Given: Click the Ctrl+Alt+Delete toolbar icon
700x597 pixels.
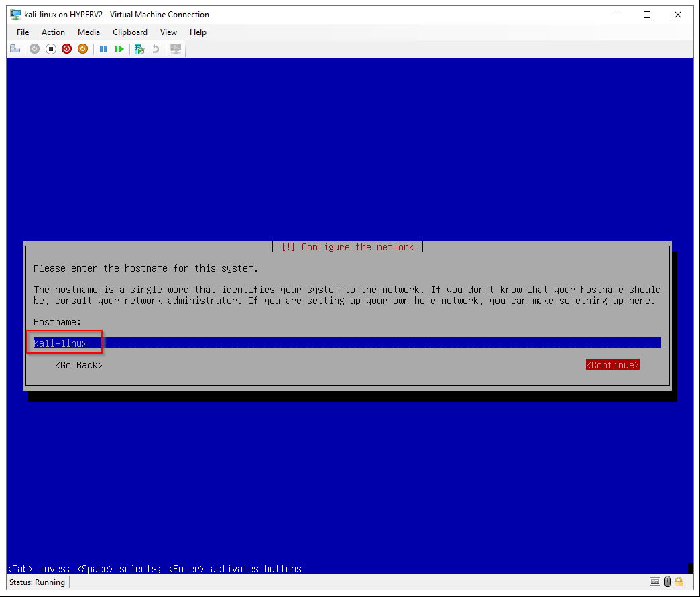Looking at the screenshot, I should (15, 49).
